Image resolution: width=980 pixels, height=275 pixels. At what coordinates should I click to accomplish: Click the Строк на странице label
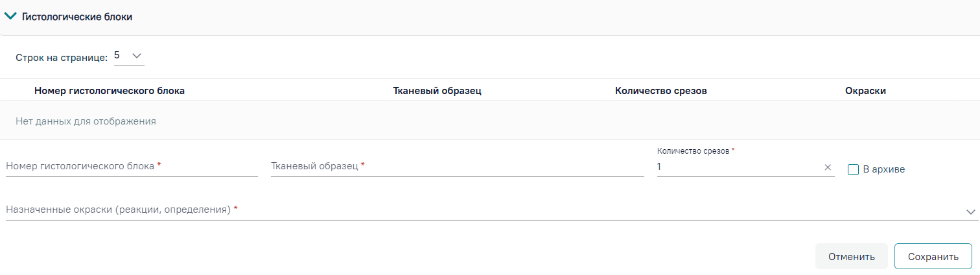[62, 58]
